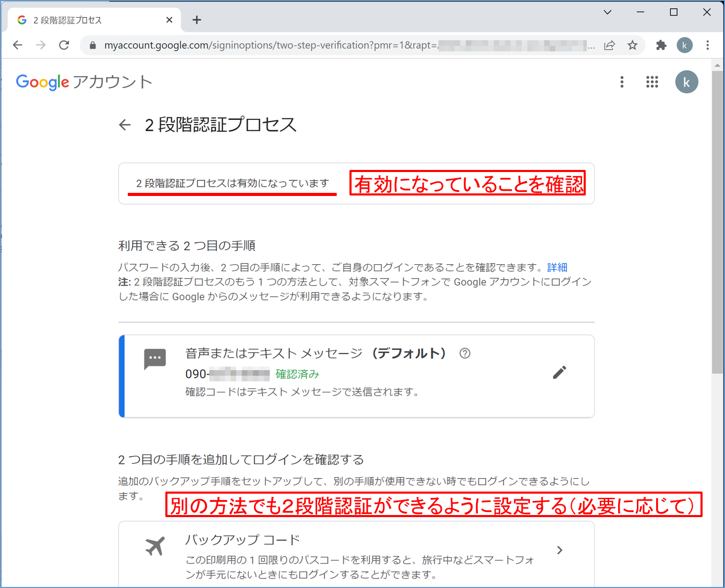
Task: Click 確認コードはテキスト メッセージで送信されます text
Action: pos(304,392)
